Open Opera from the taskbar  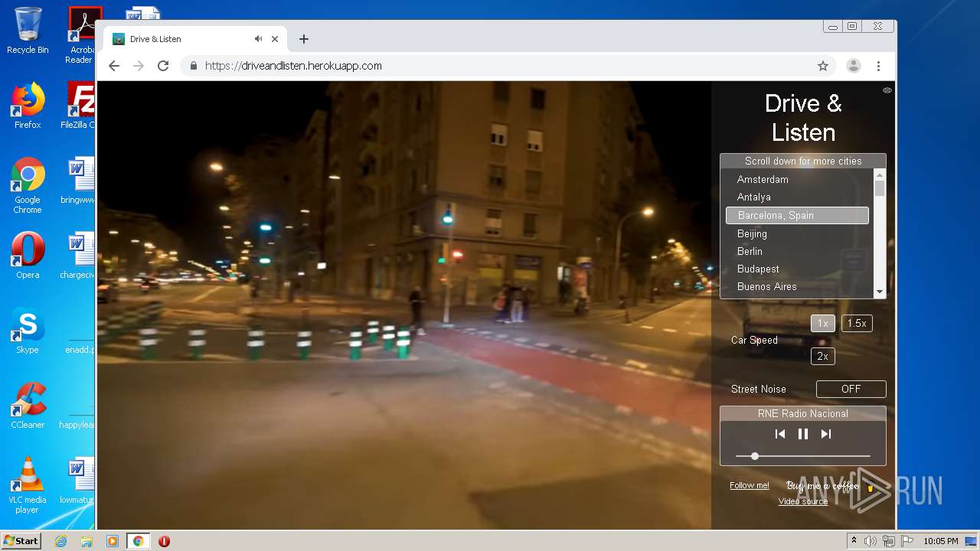(x=164, y=541)
